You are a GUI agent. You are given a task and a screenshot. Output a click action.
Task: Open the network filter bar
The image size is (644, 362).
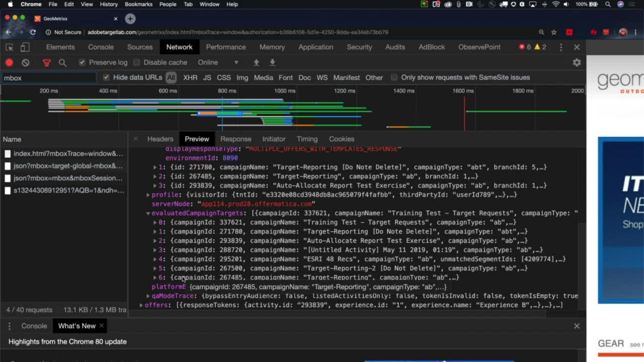coord(47,63)
